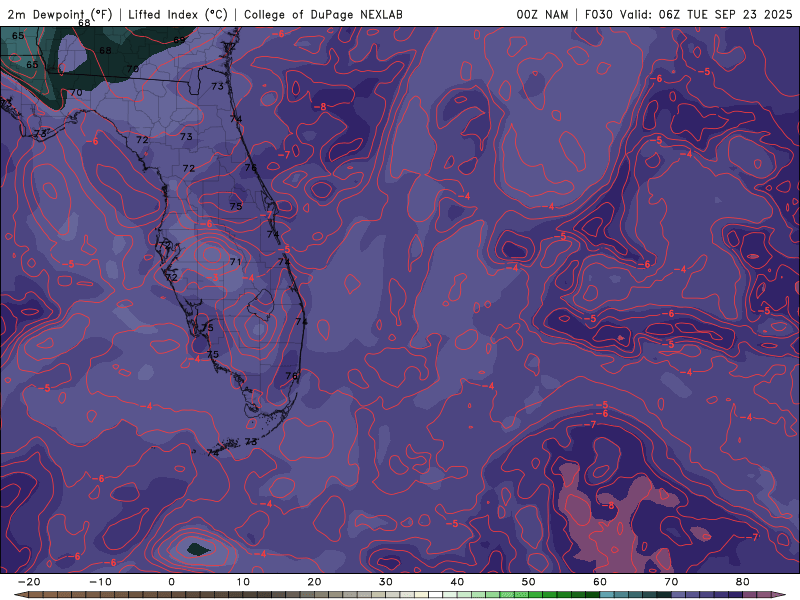Click the "71" dewpoint value over central Florida

pyautogui.click(x=235, y=262)
